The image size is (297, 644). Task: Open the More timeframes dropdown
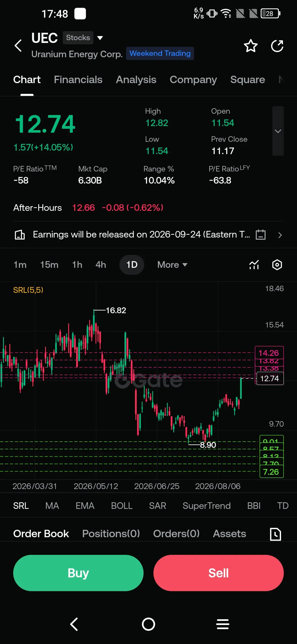point(172,265)
